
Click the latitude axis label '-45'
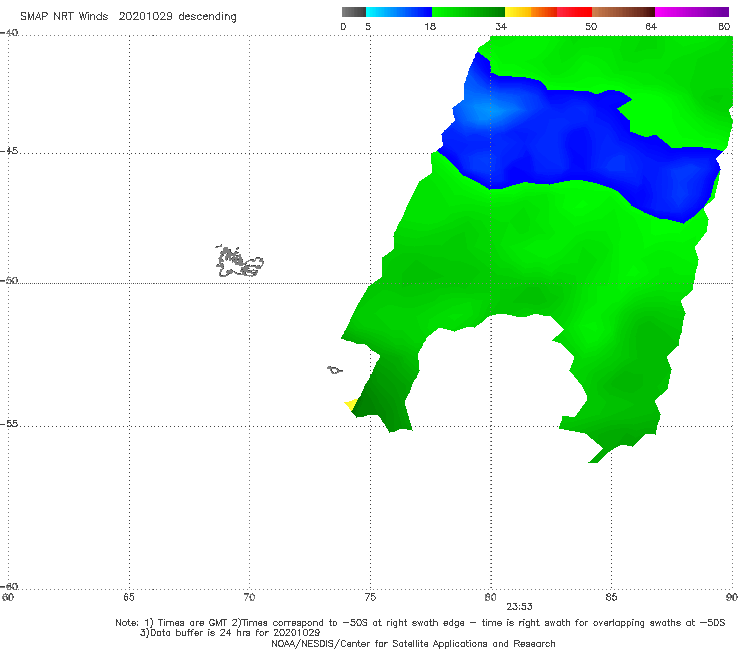[x=9, y=151]
